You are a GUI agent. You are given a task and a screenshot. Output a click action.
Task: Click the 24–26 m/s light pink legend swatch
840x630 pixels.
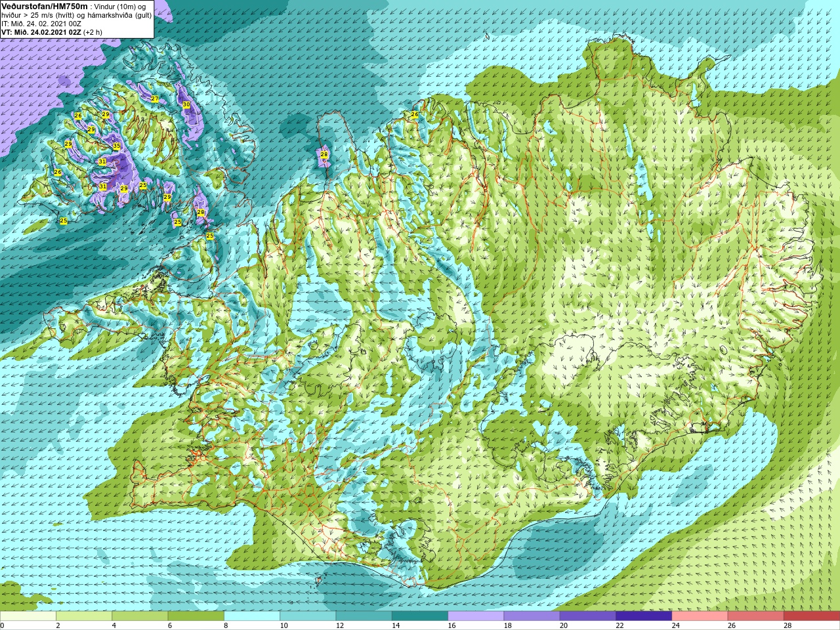coord(700,616)
